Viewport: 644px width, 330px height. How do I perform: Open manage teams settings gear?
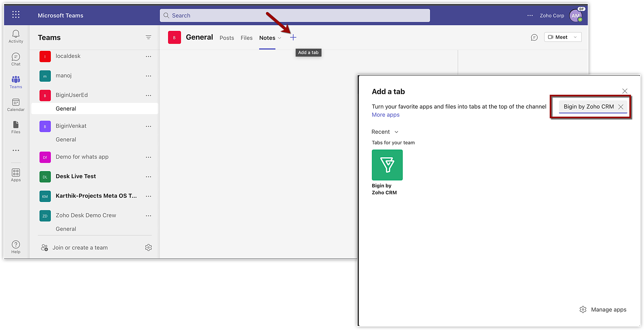(148, 247)
